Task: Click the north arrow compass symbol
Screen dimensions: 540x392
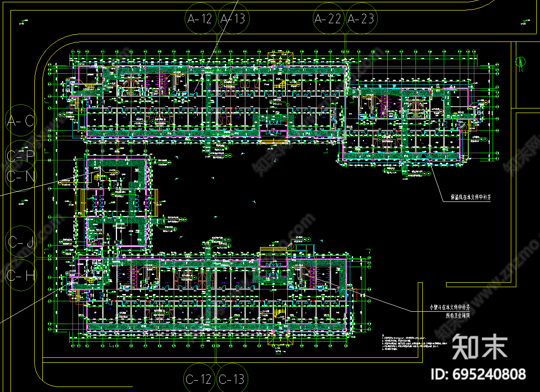Action: tap(519, 64)
